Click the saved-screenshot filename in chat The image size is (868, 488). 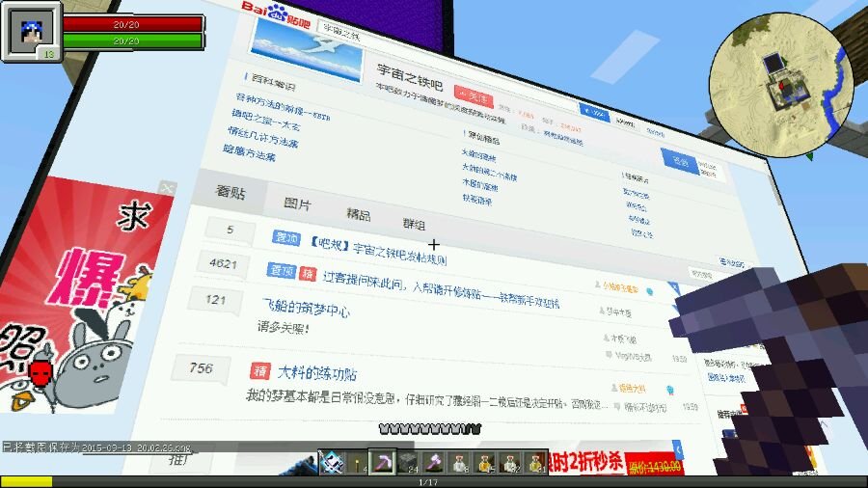137,447
